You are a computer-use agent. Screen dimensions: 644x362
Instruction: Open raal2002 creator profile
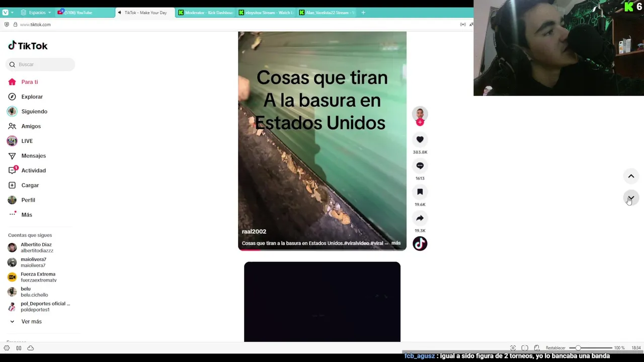tap(254, 232)
